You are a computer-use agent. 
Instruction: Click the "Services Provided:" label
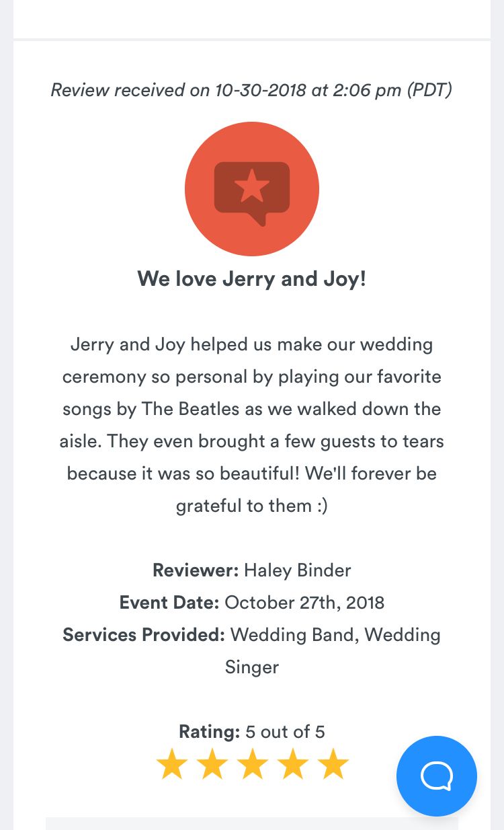point(144,634)
